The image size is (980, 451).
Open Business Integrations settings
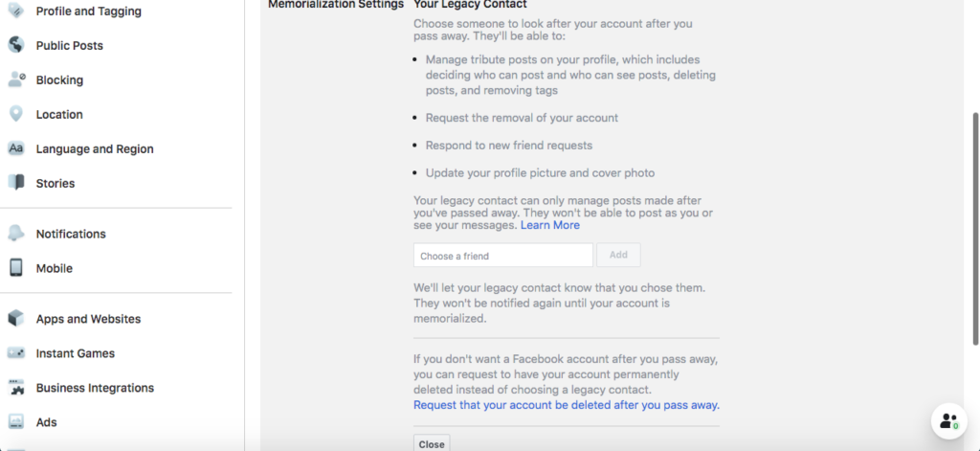95,388
